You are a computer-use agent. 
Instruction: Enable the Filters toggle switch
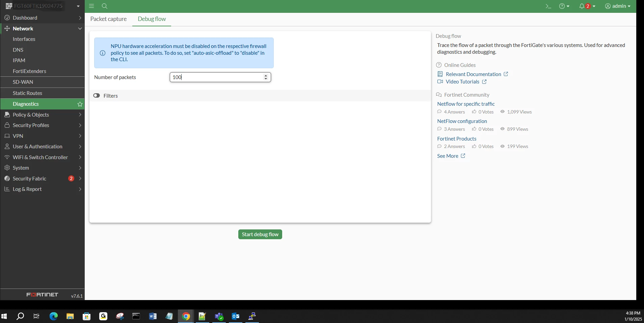(x=97, y=96)
